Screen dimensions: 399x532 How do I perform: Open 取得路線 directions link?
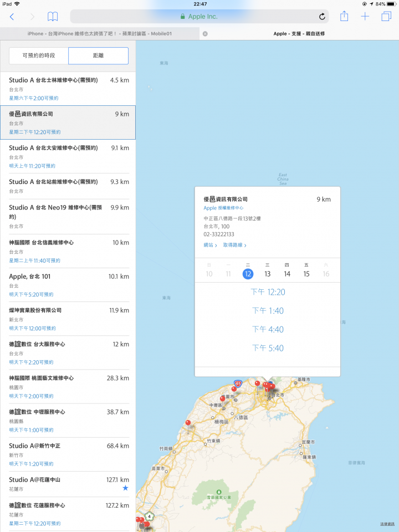pos(234,245)
